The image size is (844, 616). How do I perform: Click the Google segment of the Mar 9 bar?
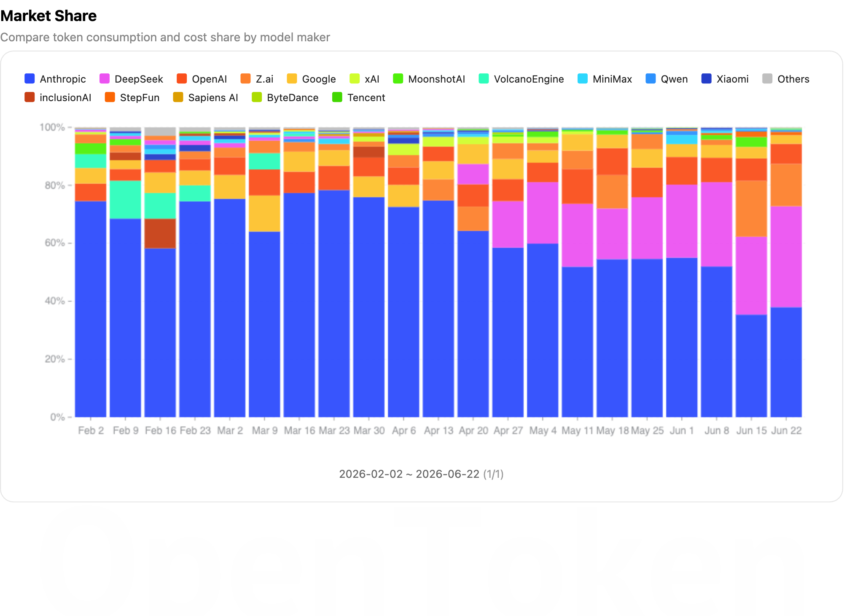pos(264,214)
